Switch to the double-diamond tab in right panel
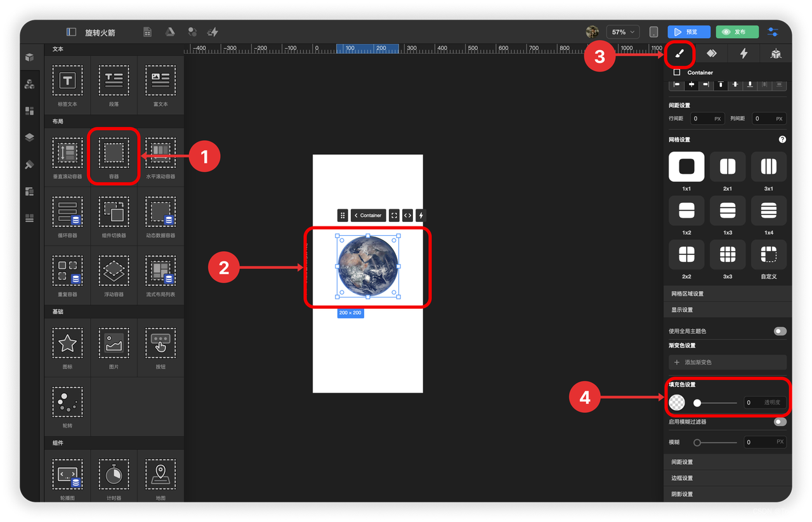The width and height of the screenshot is (812, 522). click(x=712, y=54)
